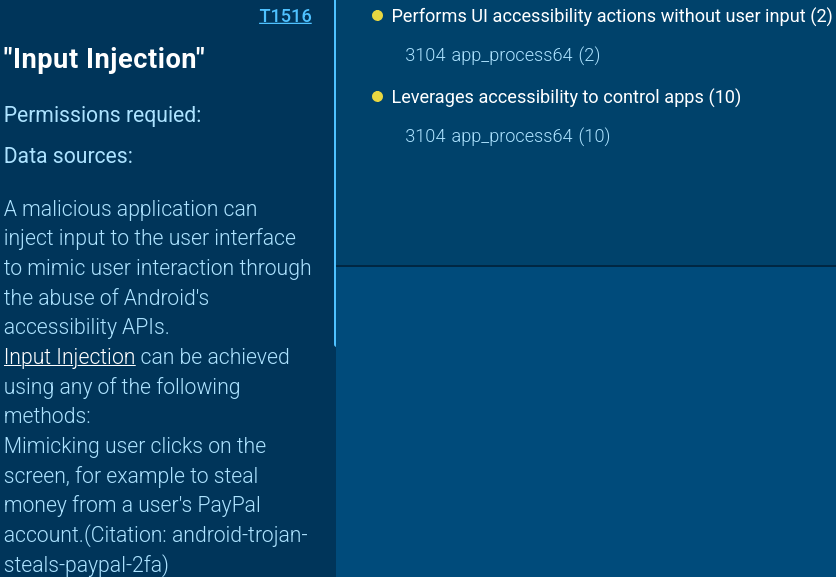Click the (2) count after "without user input"
The image size is (836, 577).
click(822, 16)
